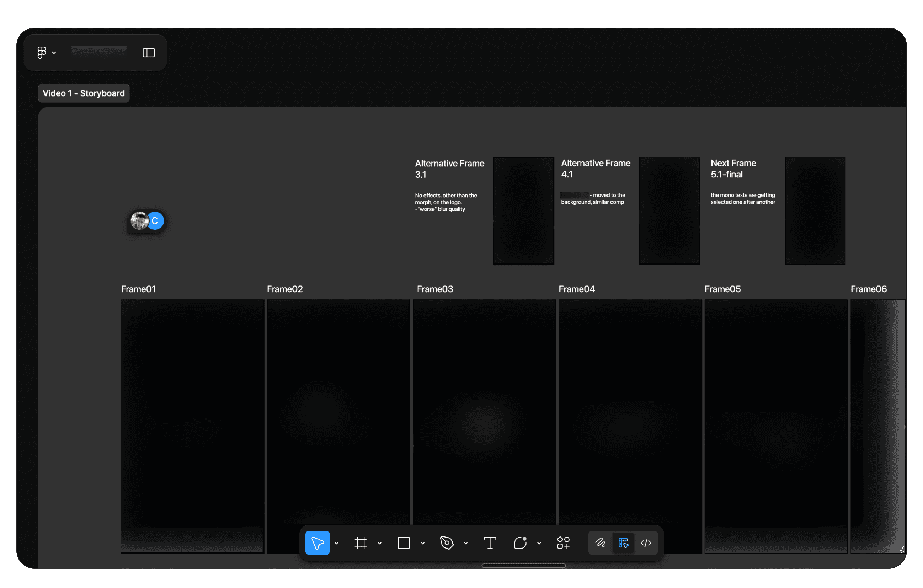Expand the Move tool options chevron

pos(337,543)
